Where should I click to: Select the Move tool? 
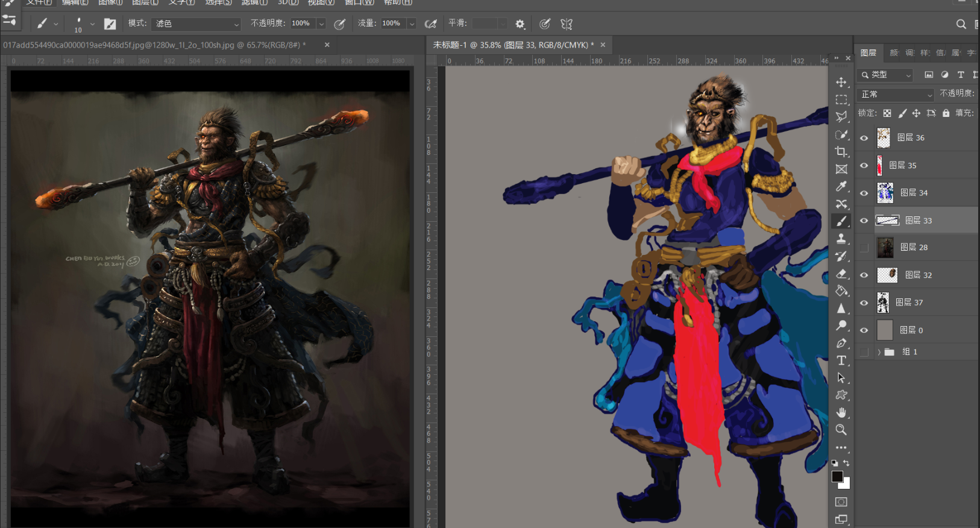pyautogui.click(x=841, y=82)
